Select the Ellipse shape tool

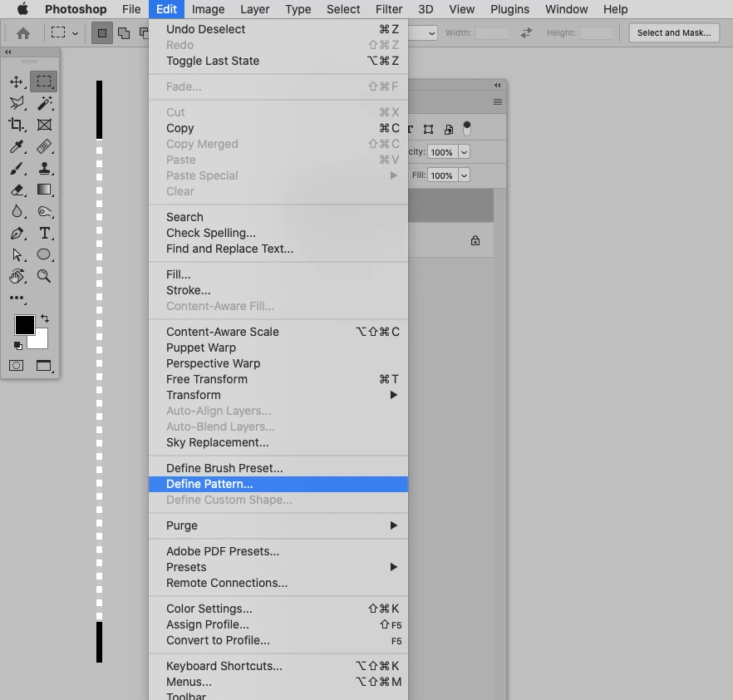pyautogui.click(x=44, y=254)
